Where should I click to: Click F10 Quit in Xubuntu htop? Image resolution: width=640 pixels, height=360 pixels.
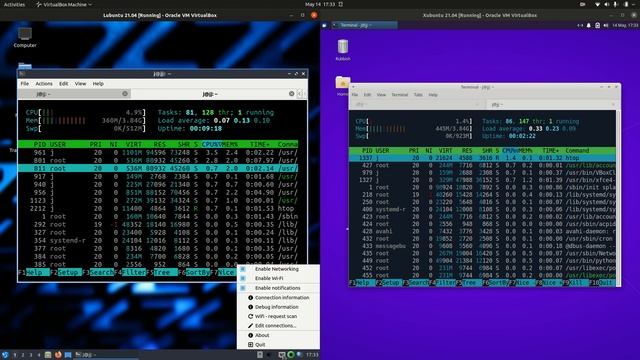tap(602, 282)
